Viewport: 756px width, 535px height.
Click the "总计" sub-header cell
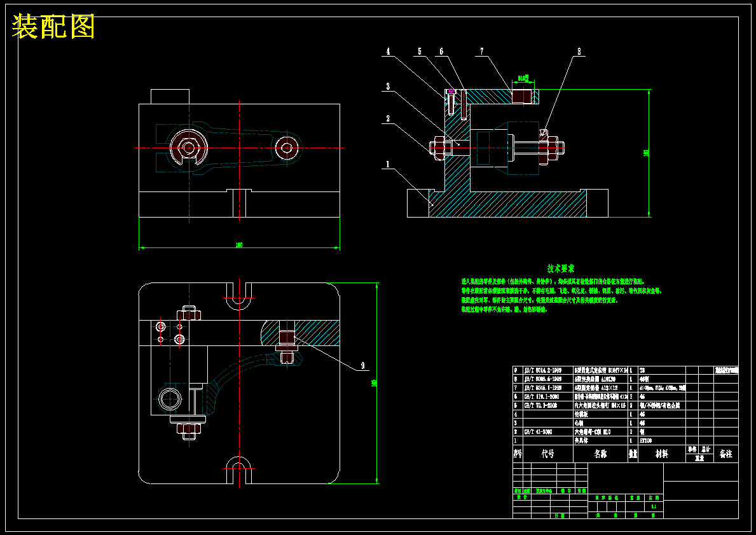click(x=706, y=449)
